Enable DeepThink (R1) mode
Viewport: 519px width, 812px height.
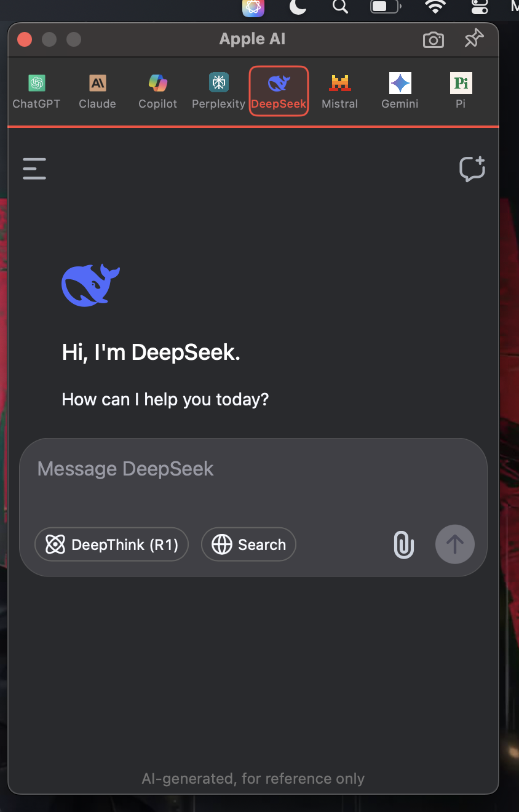pyautogui.click(x=111, y=544)
